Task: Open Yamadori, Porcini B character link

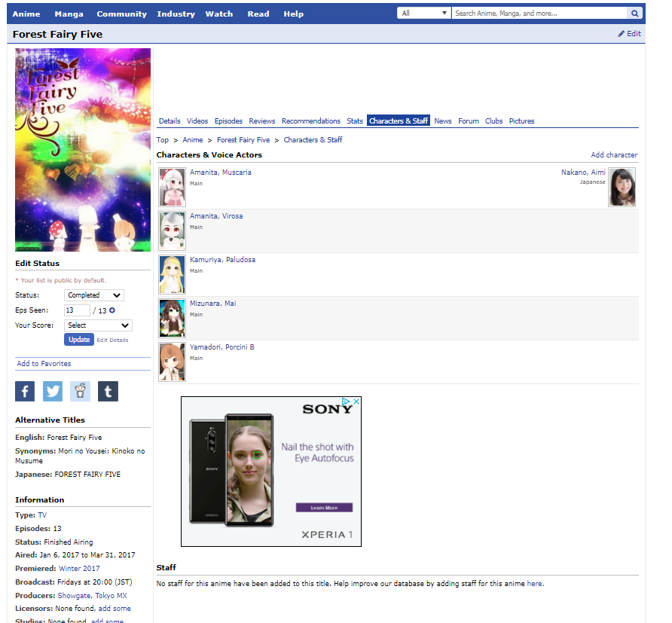Action: [222, 347]
